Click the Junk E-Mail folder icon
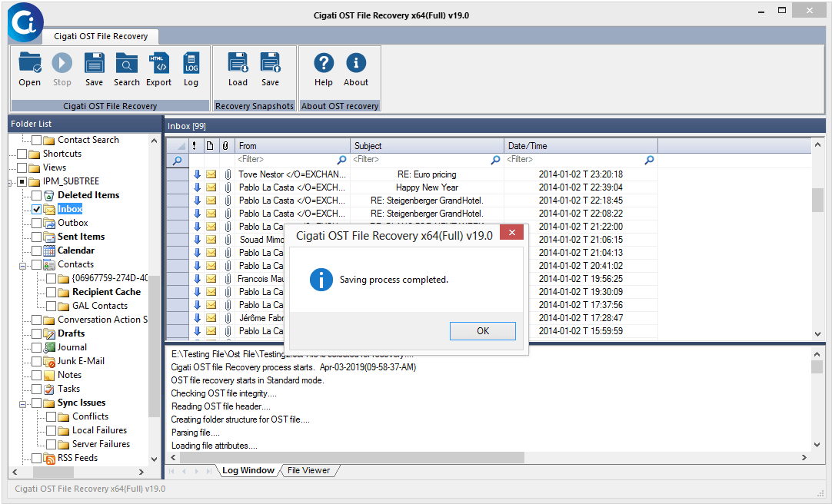The height and width of the screenshot is (504, 832). click(x=48, y=361)
